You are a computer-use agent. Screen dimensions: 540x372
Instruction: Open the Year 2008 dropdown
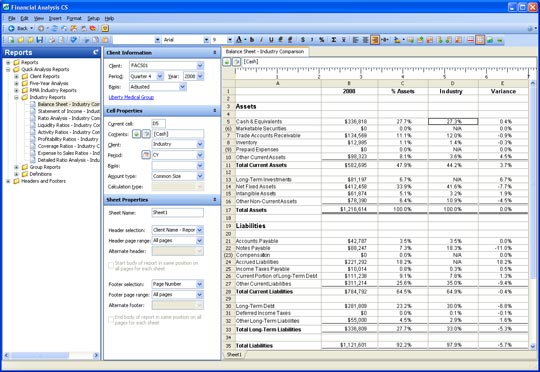[200, 76]
